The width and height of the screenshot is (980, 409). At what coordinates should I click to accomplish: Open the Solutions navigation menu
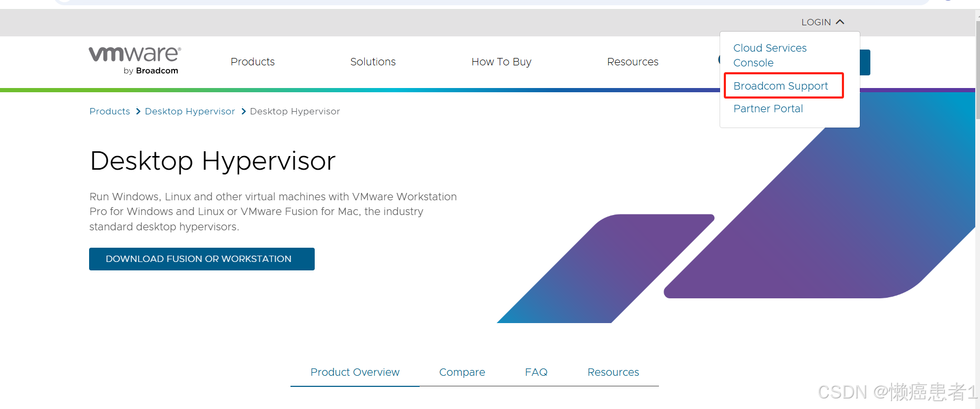pyautogui.click(x=373, y=62)
